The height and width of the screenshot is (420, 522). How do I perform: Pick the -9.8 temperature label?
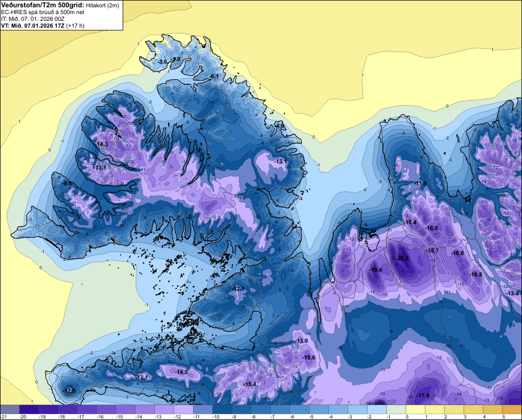pos(67,183)
